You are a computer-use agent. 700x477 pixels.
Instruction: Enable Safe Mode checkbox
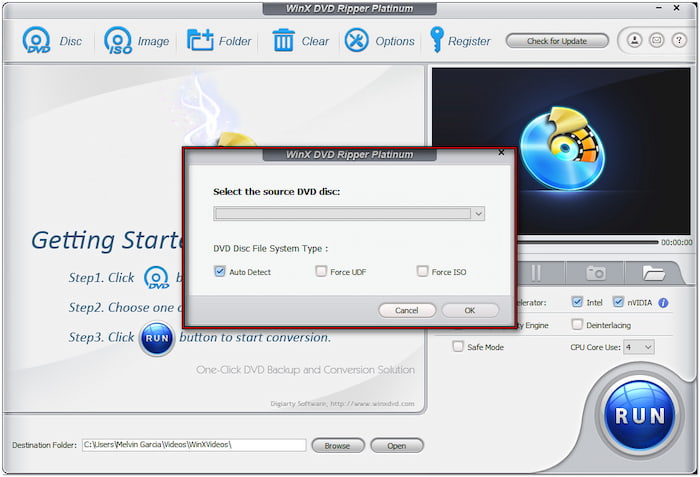click(x=458, y=347)
